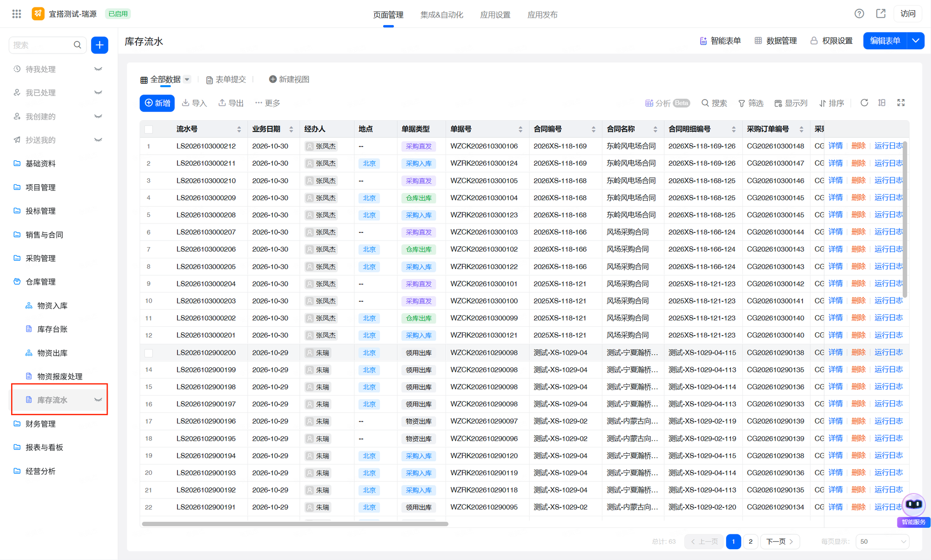The image size is (931, 560).
Task: Open 详情 for row LS2026103000212
Action: [836, 146]
